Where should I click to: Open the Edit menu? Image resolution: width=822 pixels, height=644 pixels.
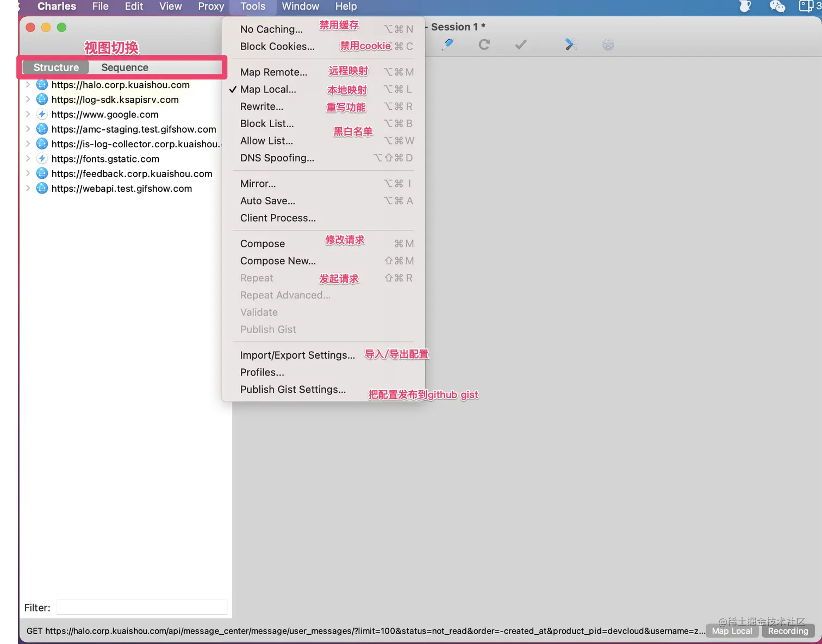coord(134,6)
